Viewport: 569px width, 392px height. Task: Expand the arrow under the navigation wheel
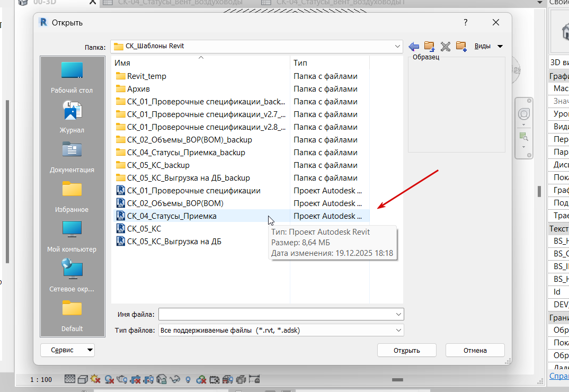click(x=523, y=125)
